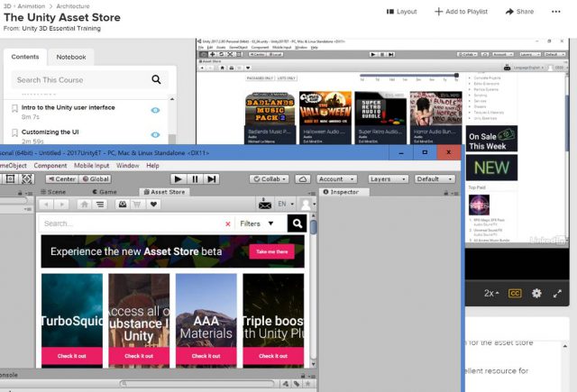Switch to the Scene tab
Screen dimensions: 577x392
(x=53, y=192)
